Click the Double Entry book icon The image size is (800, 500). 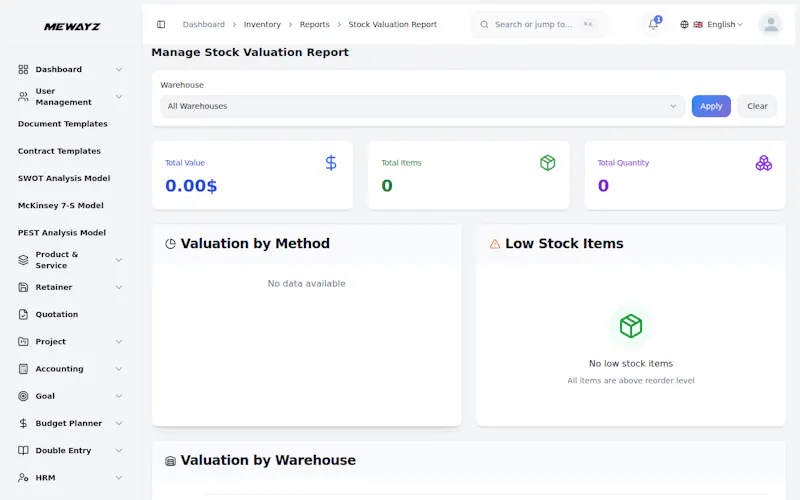(x=23, y=451)
